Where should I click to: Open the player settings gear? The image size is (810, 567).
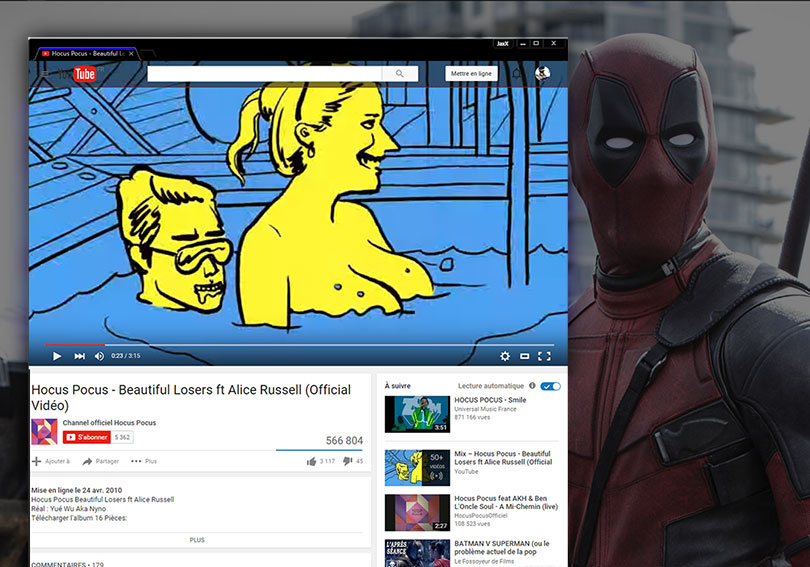click(505, 356)
